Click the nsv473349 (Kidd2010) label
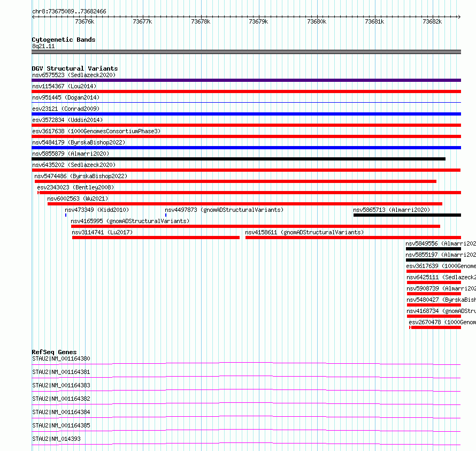Viewport: 476px width, 451px height. pos(97,210)
